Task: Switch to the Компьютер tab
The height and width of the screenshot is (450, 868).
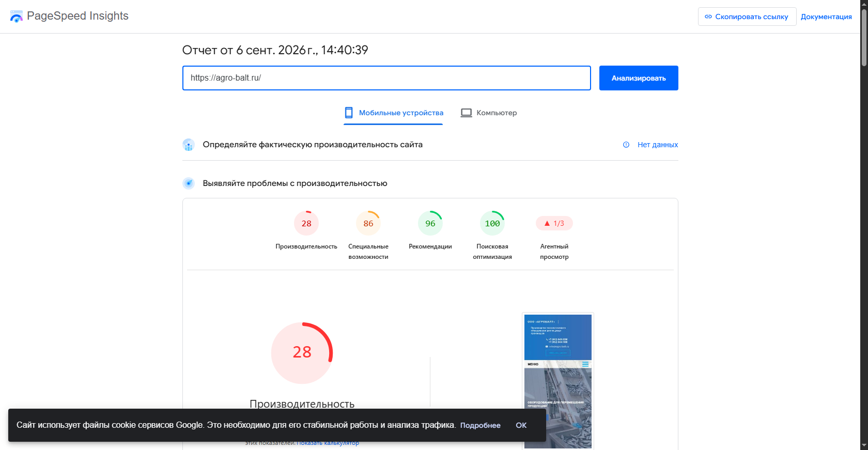Action: [x=489, y=113]
